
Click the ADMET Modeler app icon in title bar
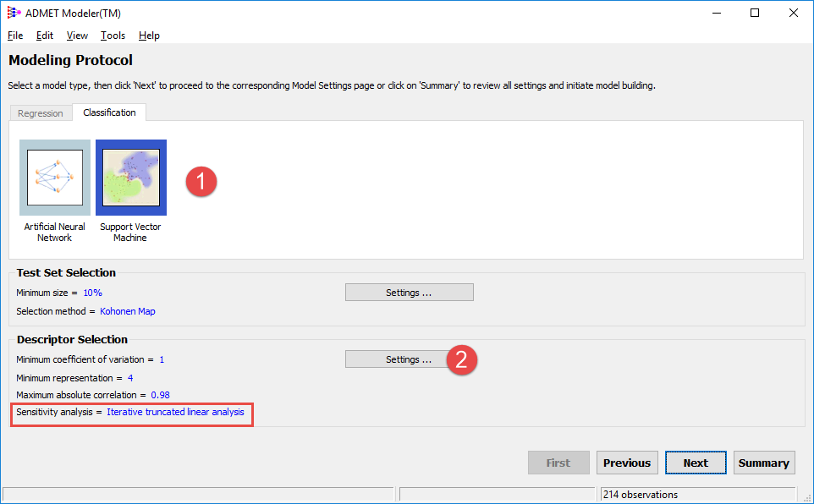pyautogui.click(x=14, y=13)
